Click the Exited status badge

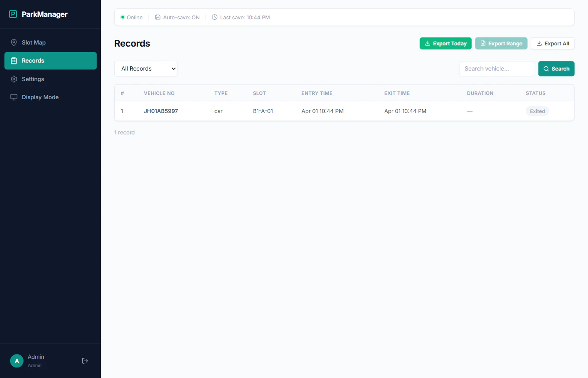pos(537,111)
